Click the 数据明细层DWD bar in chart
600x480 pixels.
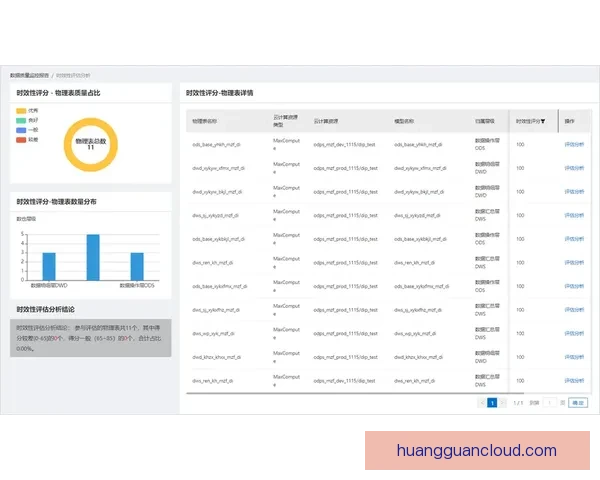coord(48,266)
